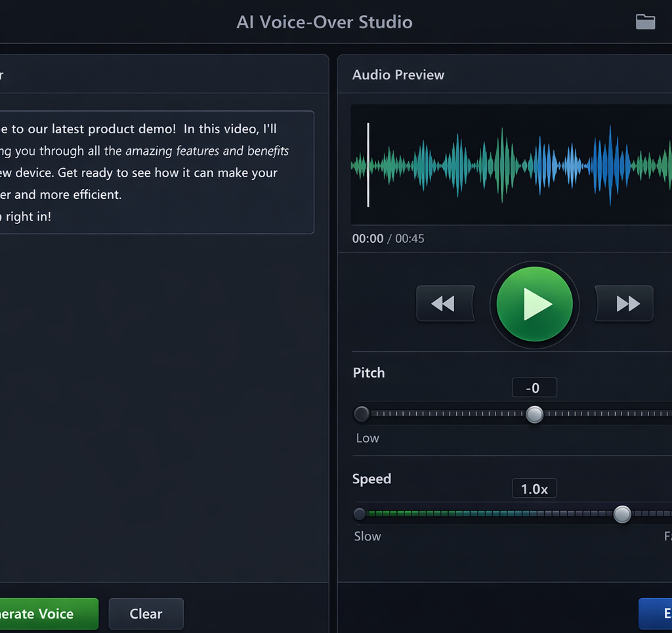
Task: Click the Speed slider handle
Action: pos(621,514)
